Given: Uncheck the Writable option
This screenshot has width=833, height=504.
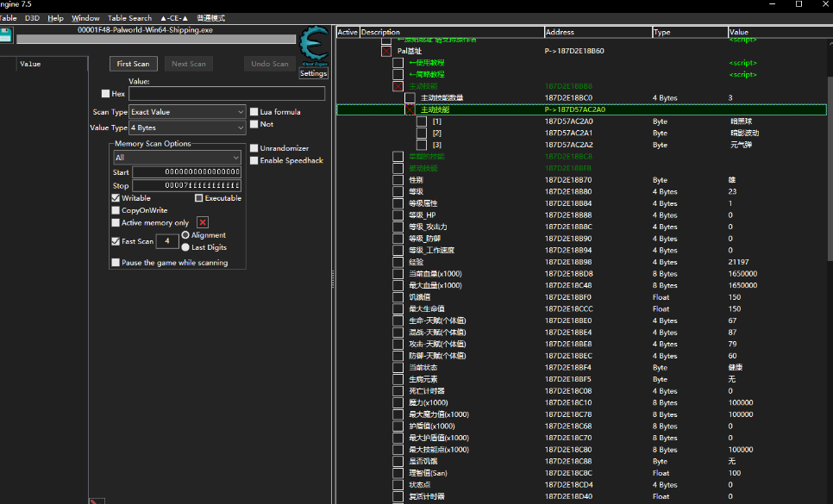Looking at the screenshot, I should pyautogui.click(x=116, y=198).
